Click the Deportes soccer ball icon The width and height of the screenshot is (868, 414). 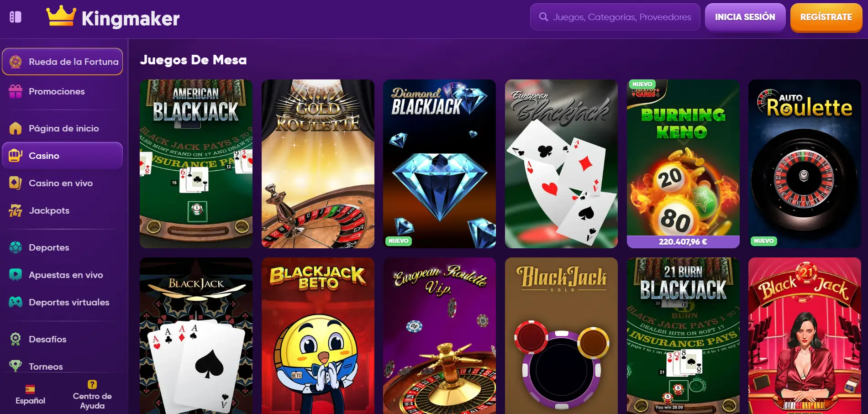16,247
